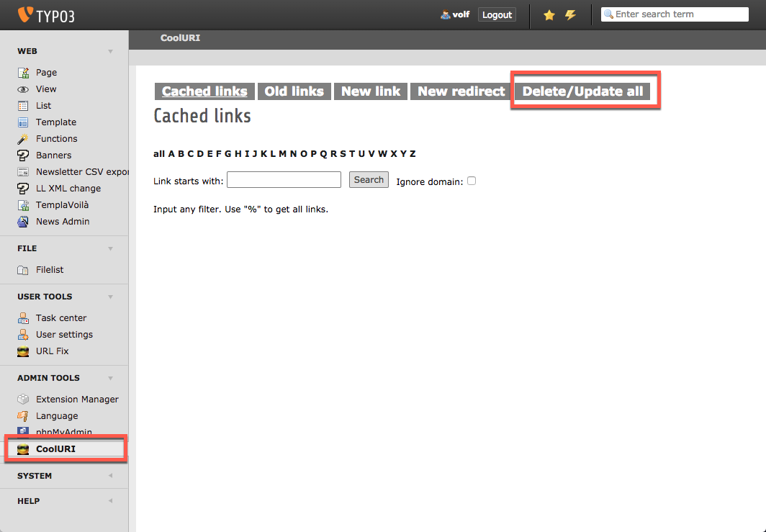This screenshot has width=766, height=532.
Task: Open the Filelist label
Action: click(50, 270)
